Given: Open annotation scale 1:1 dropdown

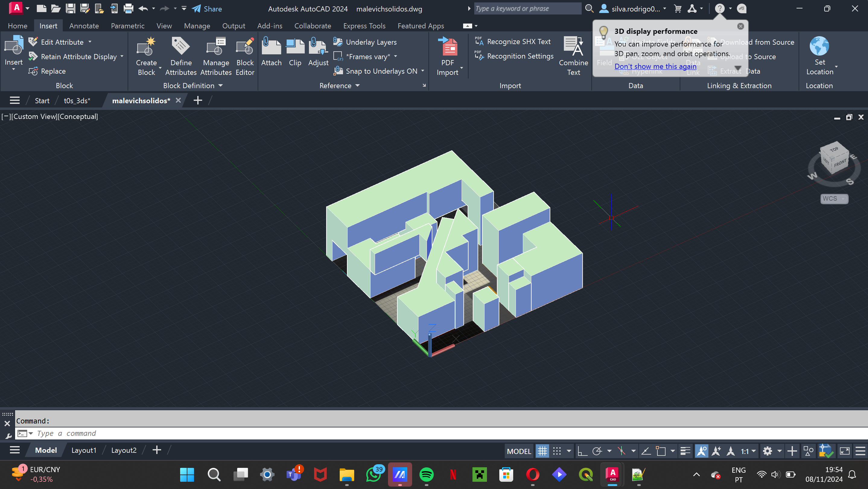Looking at the screenshot, I should (x=748, y=451).
